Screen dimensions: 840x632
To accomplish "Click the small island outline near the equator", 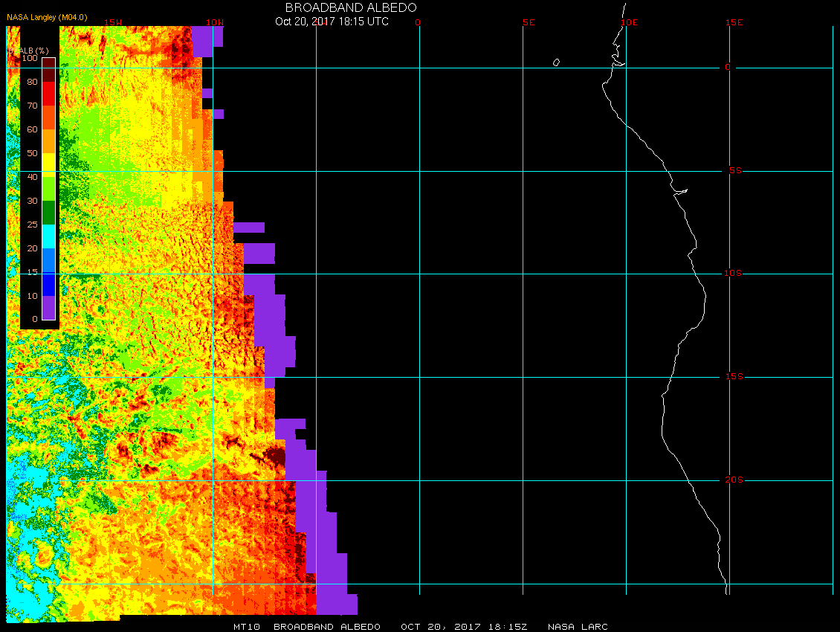I will click(556, 62).
